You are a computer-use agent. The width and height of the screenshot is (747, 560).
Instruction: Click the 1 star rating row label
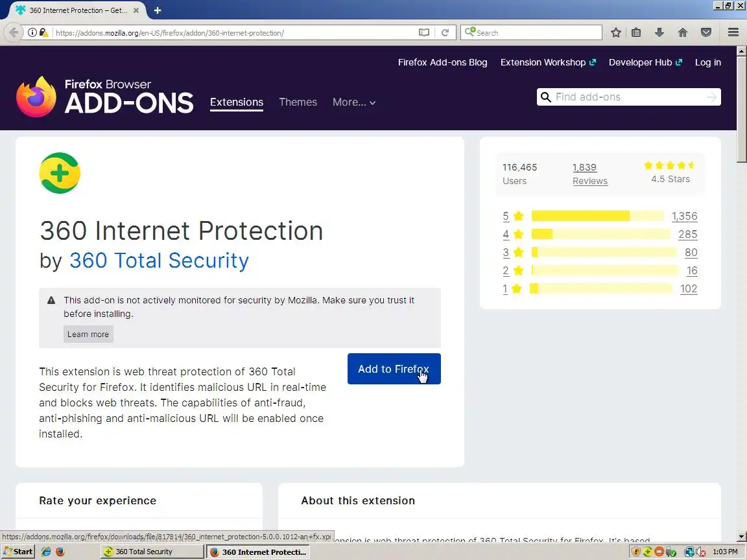point(512,288)
